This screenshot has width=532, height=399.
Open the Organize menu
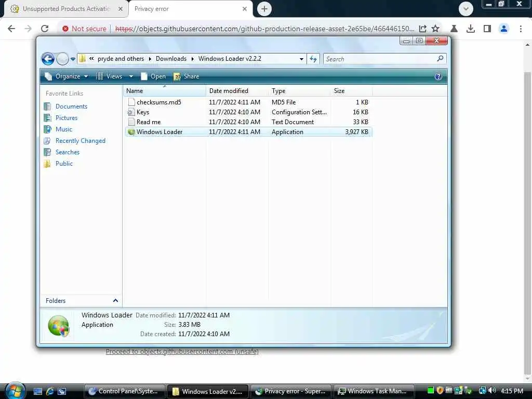tap(66, 76)
